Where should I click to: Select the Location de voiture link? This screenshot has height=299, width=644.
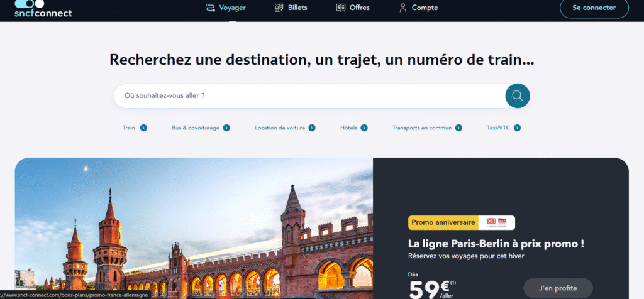click(x=280, y=128)
